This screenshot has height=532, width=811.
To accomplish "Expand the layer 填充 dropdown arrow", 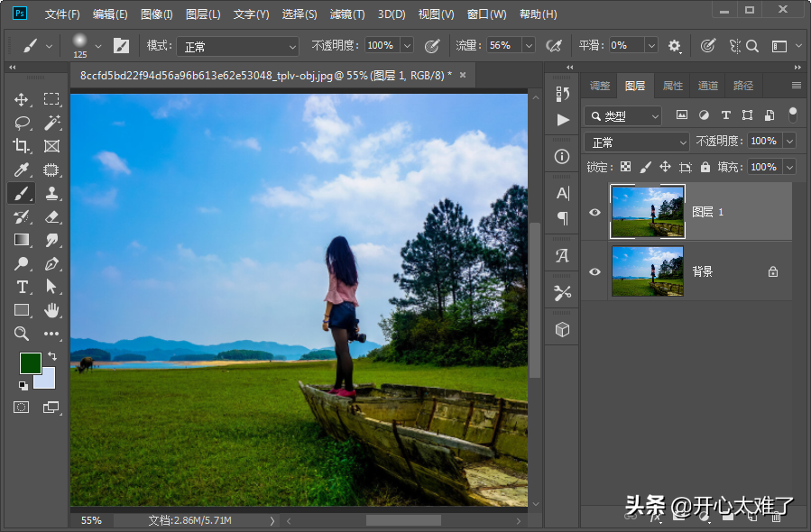I will pos(789,167).
